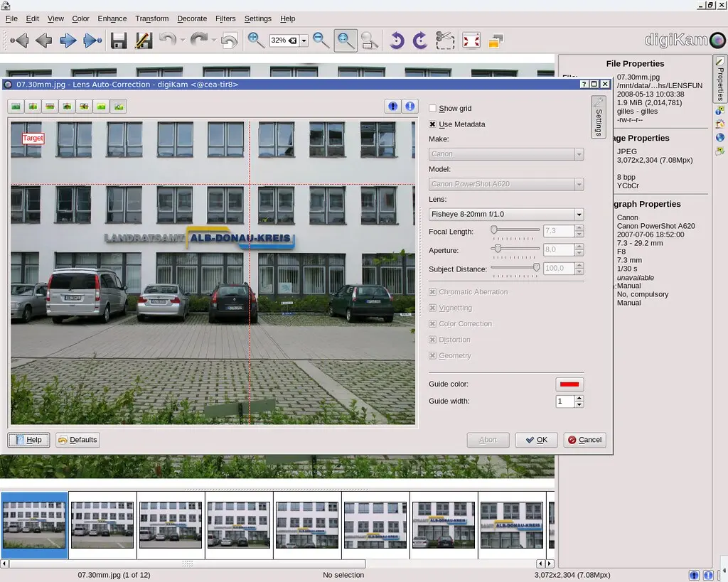
Task: Select the scissors crop tool icon
Action: coord(445,41)
